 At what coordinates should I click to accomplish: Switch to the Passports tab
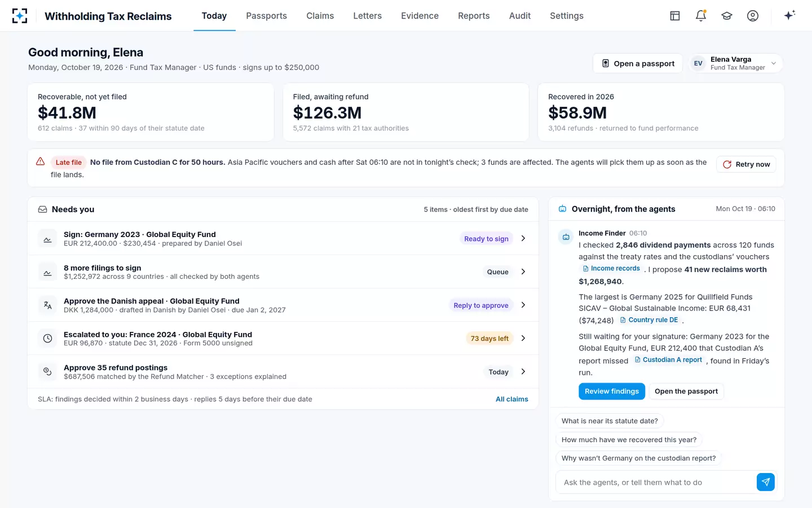coord(266,16)
